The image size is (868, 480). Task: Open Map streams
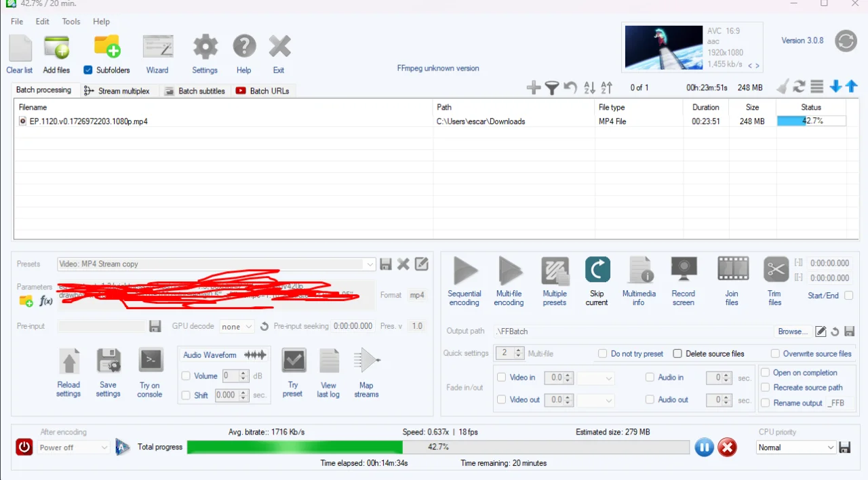point(367,361)
